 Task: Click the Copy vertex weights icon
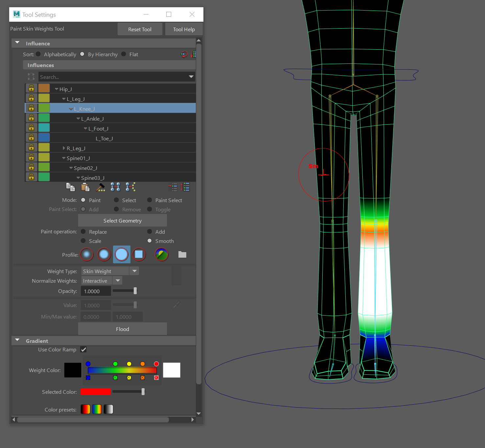pyautogui.click(x=70, y=187)
